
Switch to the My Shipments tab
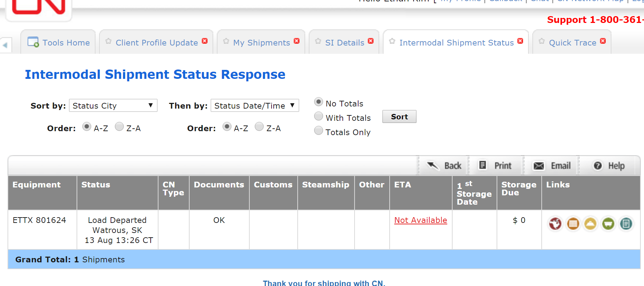(262, 43)
